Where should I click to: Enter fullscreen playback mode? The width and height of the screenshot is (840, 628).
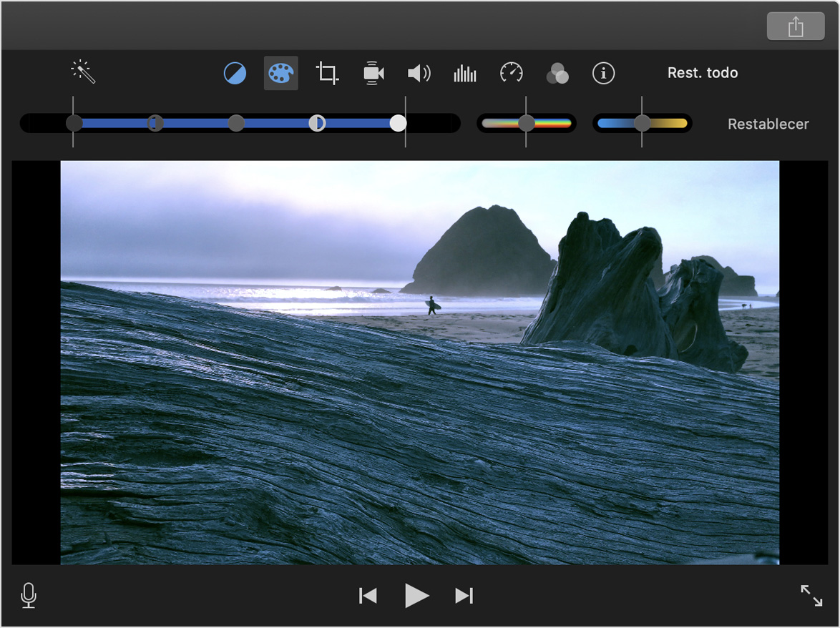pos(811,595)
